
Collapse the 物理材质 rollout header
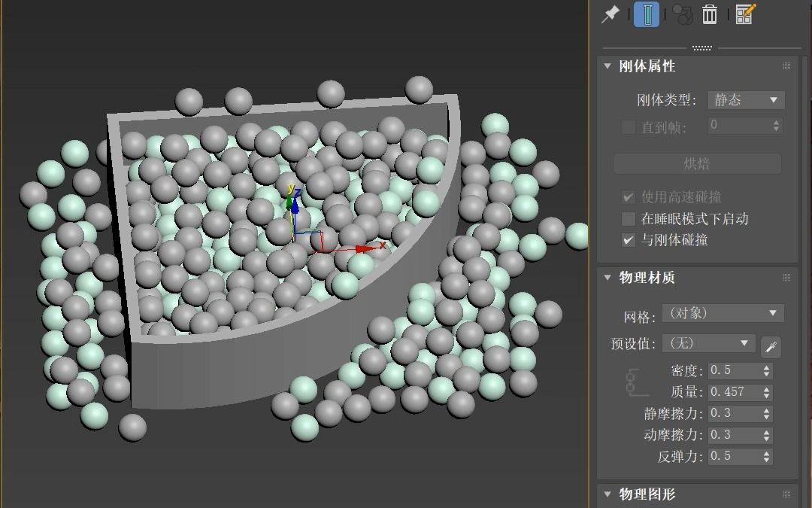tap(606, 277)
